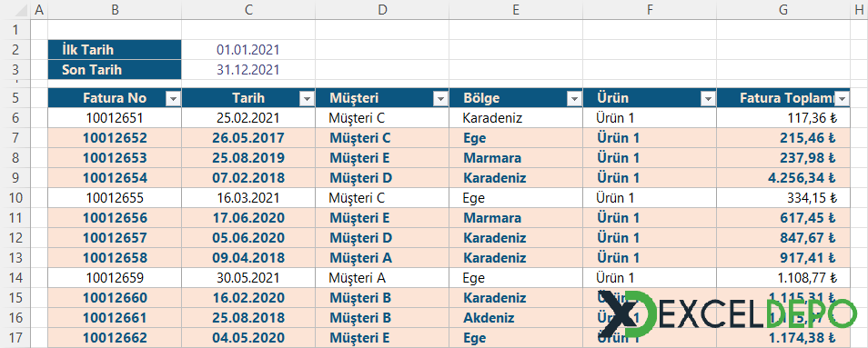Viewport: 868px width, 348px height.
Task: Select the Müşteri header cell
Action: coord(382,98)
